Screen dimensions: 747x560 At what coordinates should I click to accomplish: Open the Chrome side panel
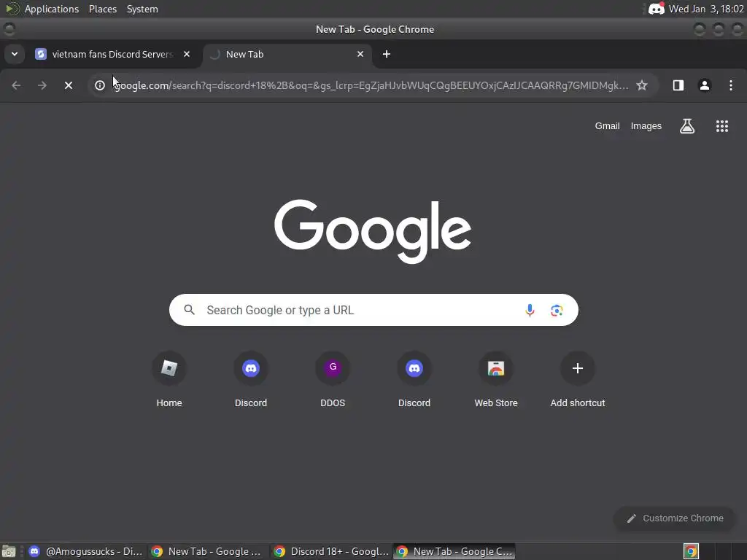pyautogui.click(x=678, y=85)
